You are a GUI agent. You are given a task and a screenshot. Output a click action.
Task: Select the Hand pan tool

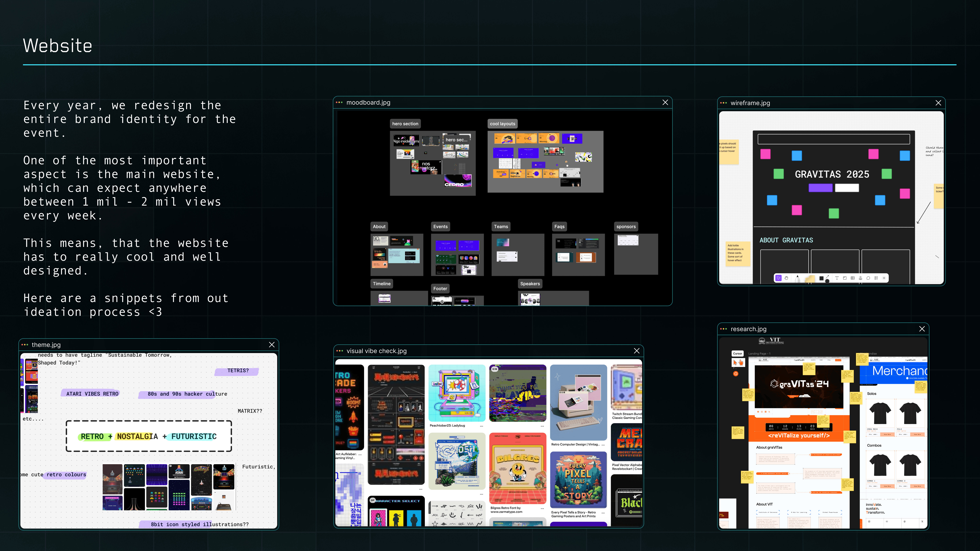pos(786,278)
